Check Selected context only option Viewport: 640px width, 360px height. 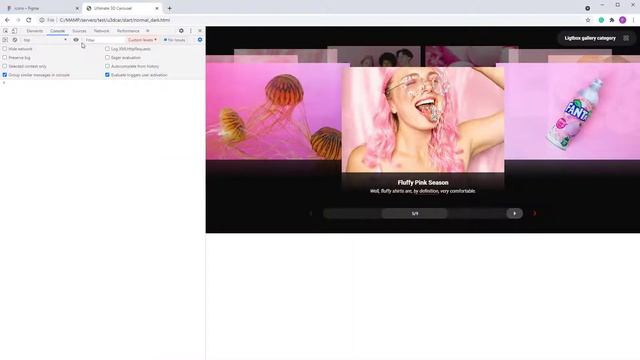[x=5, y=66]
